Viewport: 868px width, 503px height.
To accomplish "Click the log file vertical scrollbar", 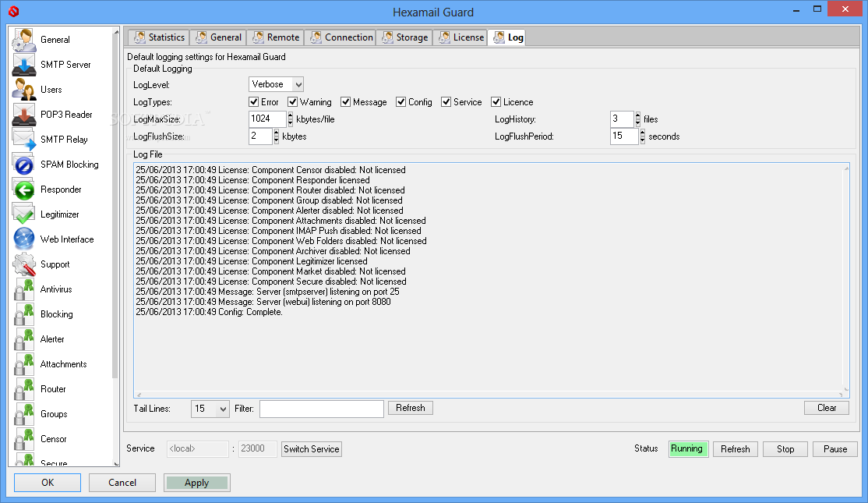I will tap(846, 278).
